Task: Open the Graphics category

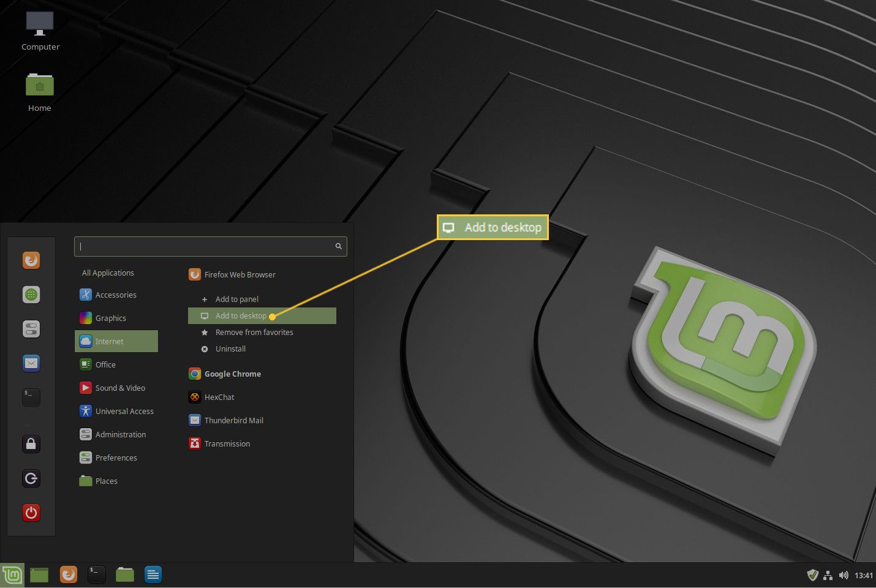Action: [116, 318]
